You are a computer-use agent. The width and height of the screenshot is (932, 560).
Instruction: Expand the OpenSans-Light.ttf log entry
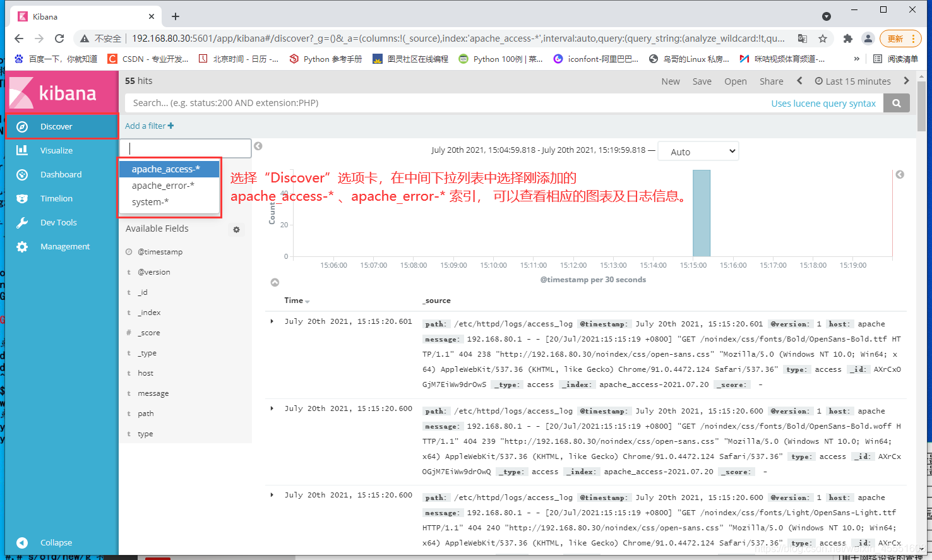[272, 495]
